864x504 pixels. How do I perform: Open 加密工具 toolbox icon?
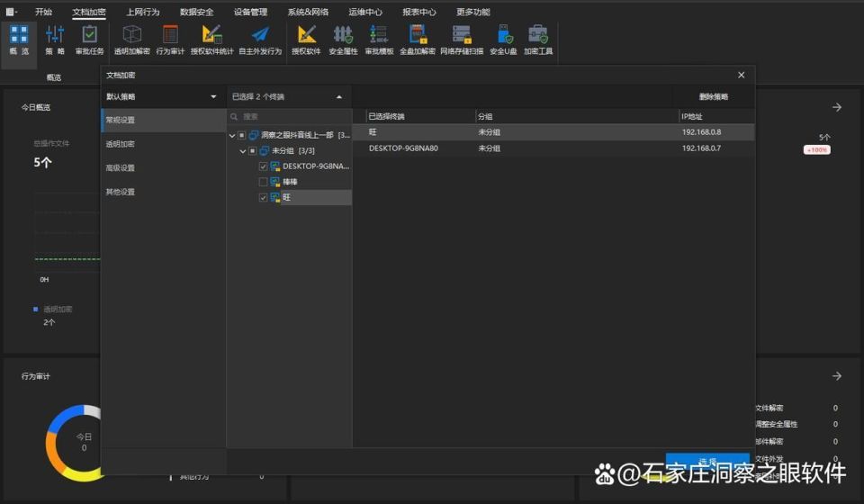pos(538,35)
